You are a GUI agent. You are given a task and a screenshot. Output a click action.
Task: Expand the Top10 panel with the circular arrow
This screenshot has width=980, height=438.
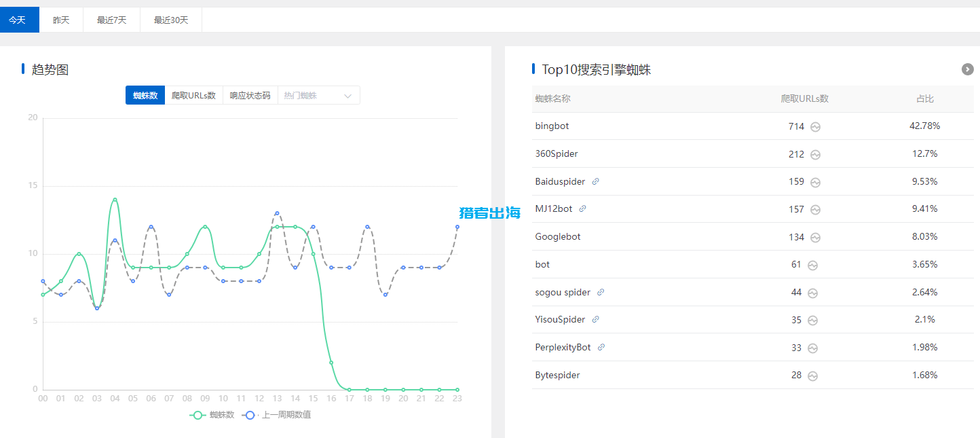coord(967,69)
